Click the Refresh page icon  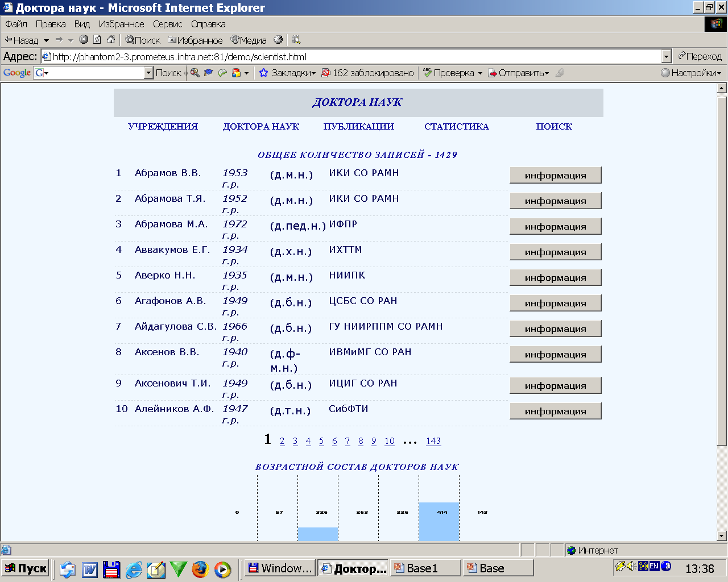coord(97,40)
